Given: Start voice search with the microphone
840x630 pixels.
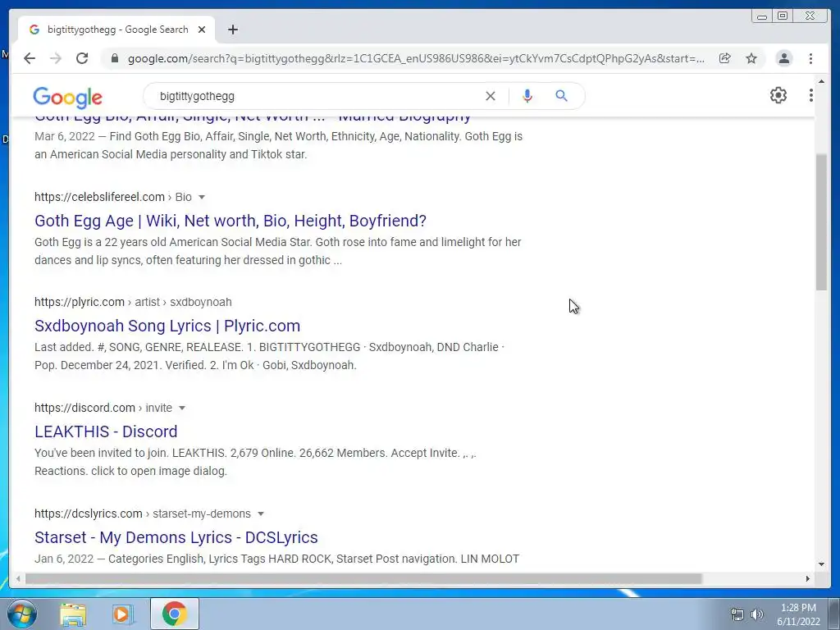Looking at the screenshot, I should [527, 96].
